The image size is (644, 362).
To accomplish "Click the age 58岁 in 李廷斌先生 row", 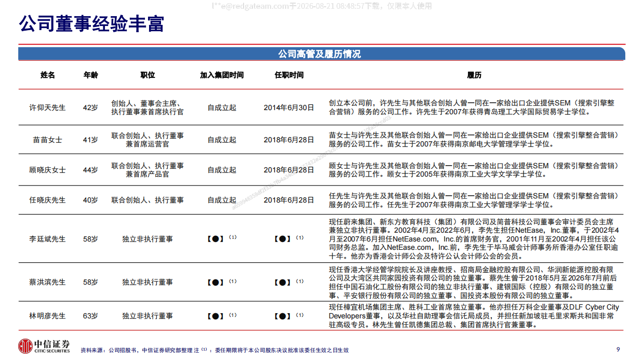I will click(90, 239).
